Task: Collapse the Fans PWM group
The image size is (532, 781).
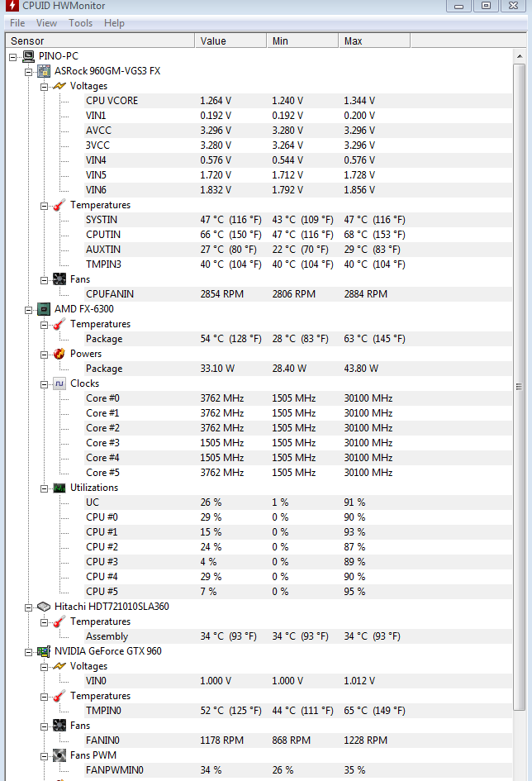Action: click(44, 756)
